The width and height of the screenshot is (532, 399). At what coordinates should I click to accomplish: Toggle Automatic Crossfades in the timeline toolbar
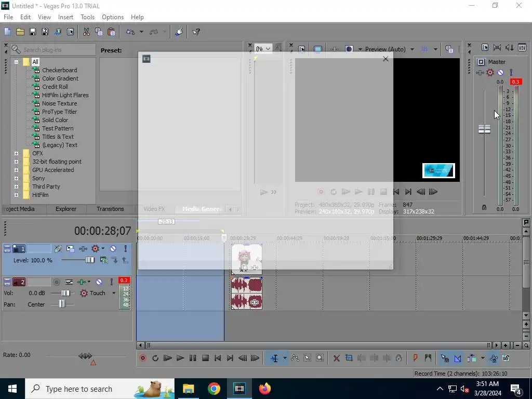[x=457, y=358]
